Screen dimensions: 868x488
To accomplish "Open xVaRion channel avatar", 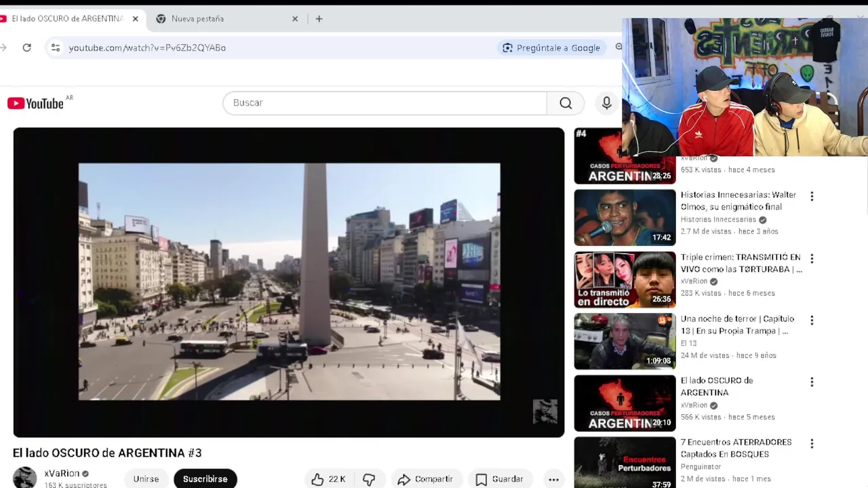I will point(25,478).
